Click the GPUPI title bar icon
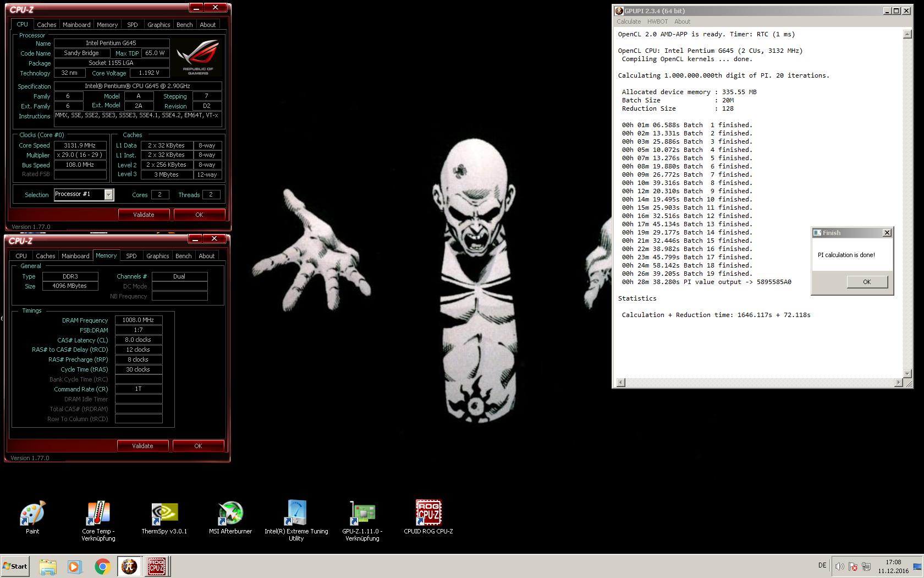The height and width of the screenshot is (578, 924). point(619,11)
